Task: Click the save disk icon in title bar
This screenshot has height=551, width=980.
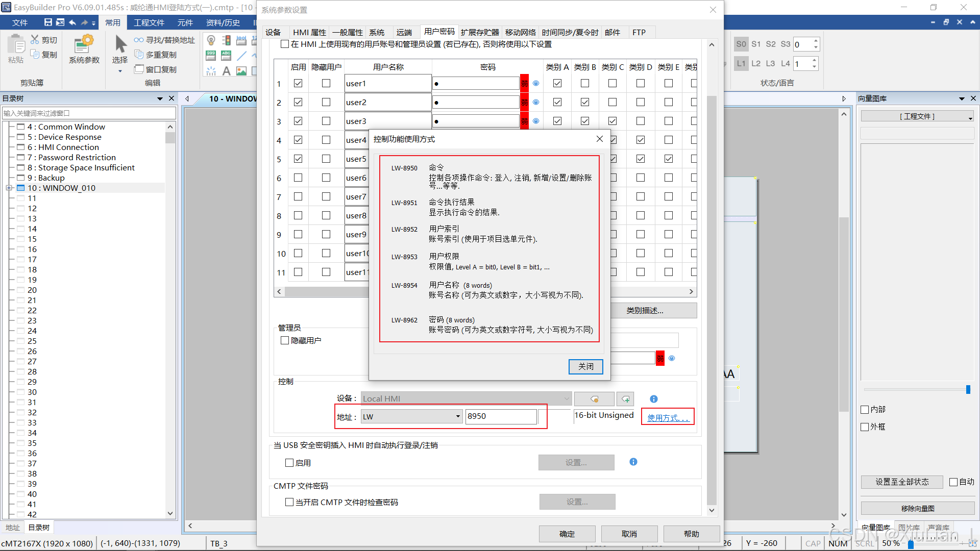Action: coord(48,22)
